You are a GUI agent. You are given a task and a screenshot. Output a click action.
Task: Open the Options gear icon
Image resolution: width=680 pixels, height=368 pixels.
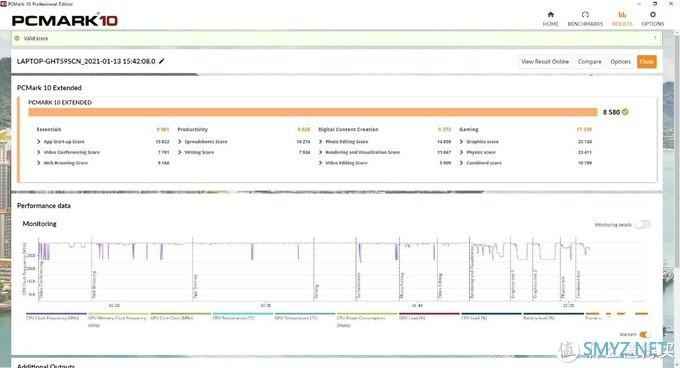(x=653, y=15)
